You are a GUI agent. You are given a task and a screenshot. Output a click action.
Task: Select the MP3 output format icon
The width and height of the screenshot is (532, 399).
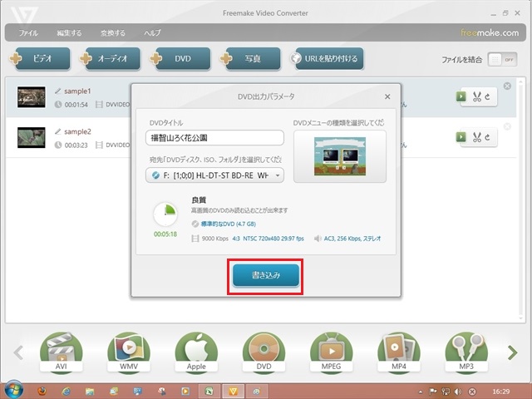point(465,352)
